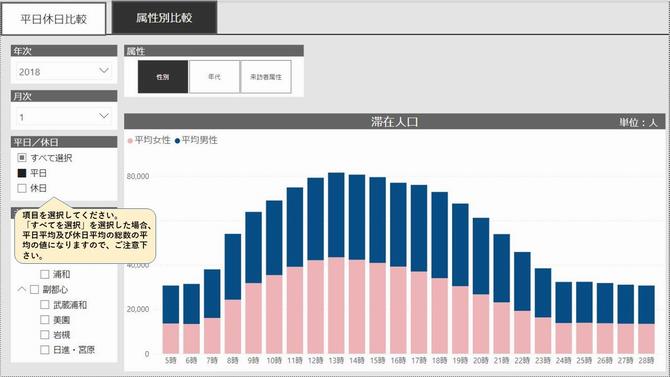Tick the 美園 checkbox
Image resolution: width=670 pixels, height=377 pixels.
coord(44,320)
